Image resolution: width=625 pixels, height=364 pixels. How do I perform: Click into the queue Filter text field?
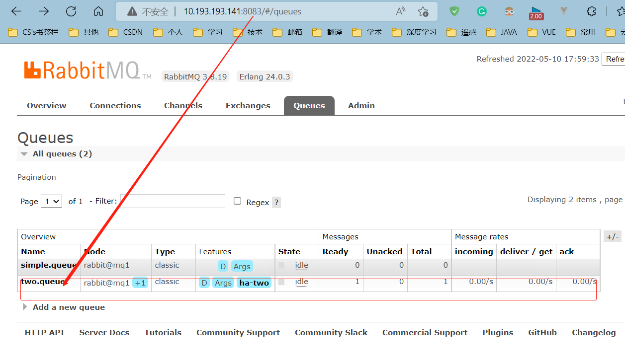173,201
